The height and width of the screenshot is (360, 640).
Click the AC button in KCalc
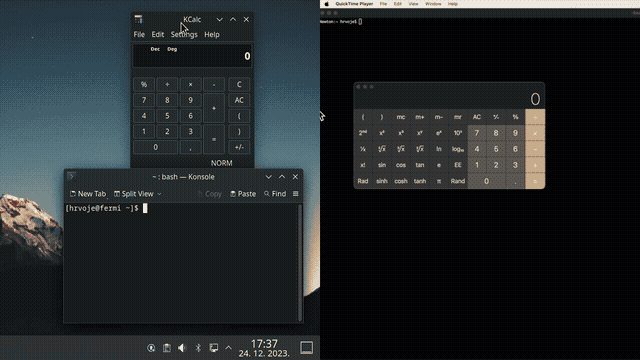(239, 100)
